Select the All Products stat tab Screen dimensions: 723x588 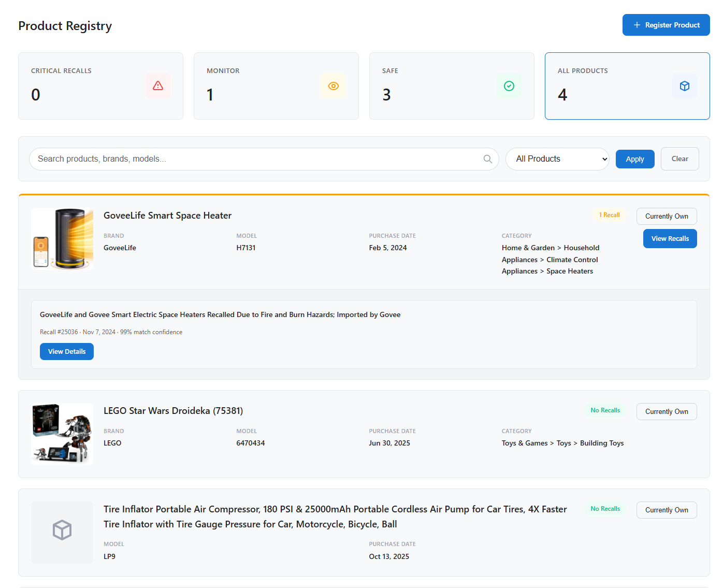point(627,86)
